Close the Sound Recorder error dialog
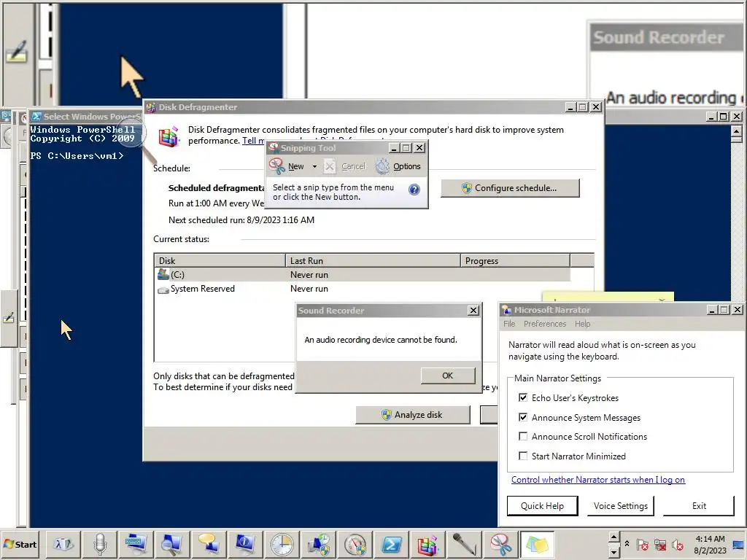The height and width of the screenshot is (560, 747). coord(473,311)
